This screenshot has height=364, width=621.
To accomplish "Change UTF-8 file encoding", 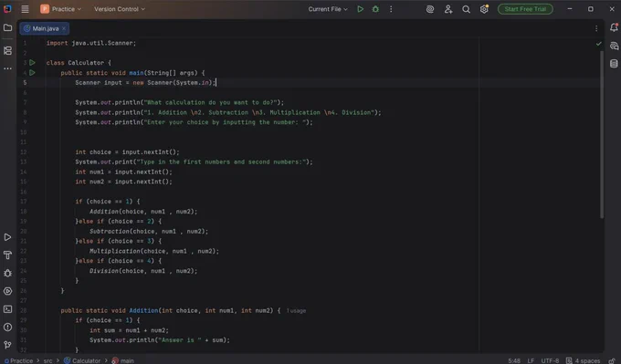I will pos(550,361).
